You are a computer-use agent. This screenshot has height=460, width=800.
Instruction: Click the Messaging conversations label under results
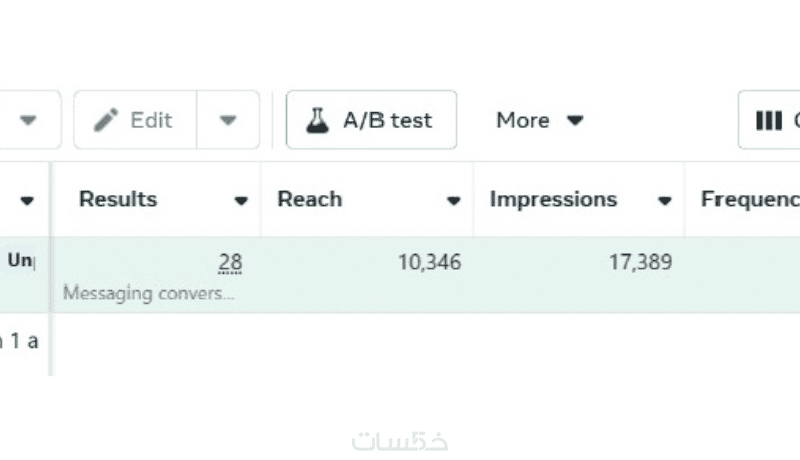pyautogui.click(x=148, y=294)
